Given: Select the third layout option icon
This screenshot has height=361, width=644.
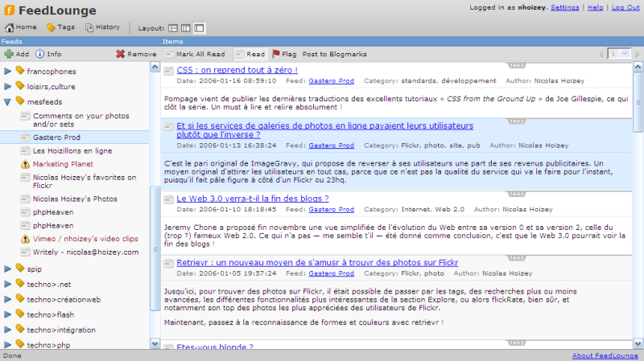Looking at the screenshot, I should pyautogui.click(x=199, y=28).
